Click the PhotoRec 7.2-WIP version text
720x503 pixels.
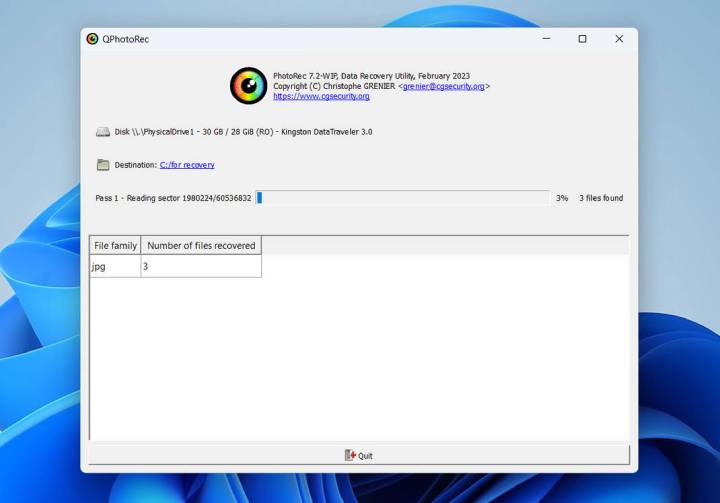[x=371, y=76]
